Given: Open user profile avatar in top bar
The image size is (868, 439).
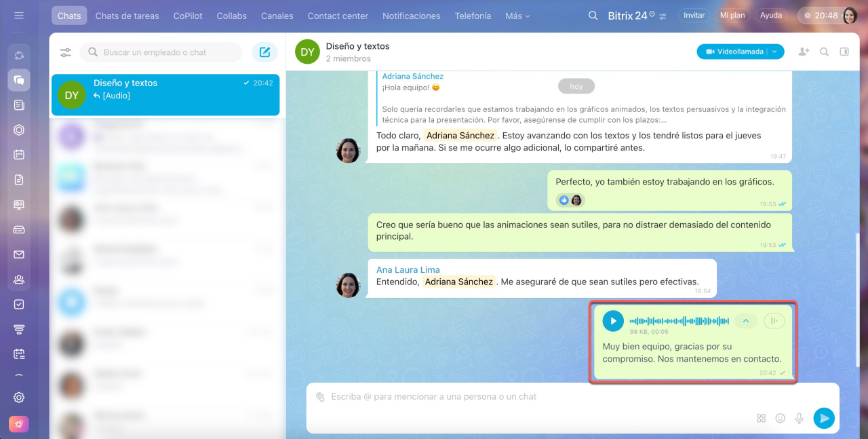Looking at the screenshot, I should 850,15.
